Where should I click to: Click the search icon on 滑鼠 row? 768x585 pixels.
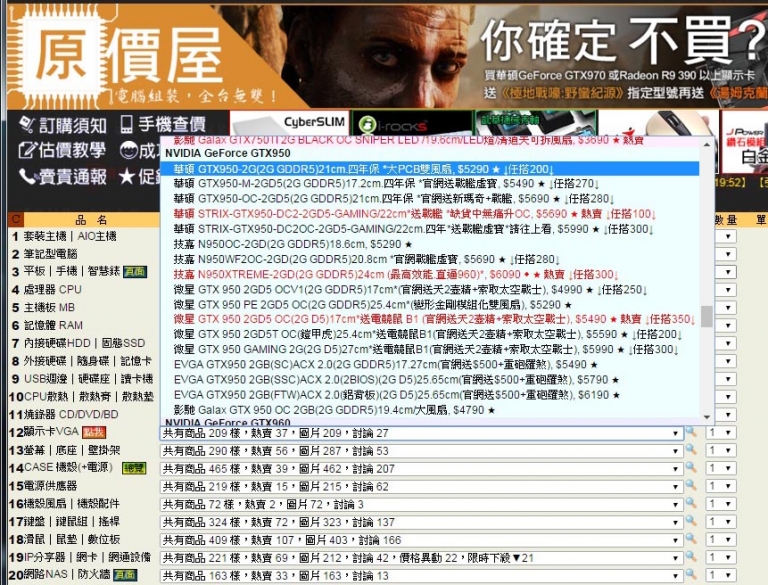[x=691, y=538]
